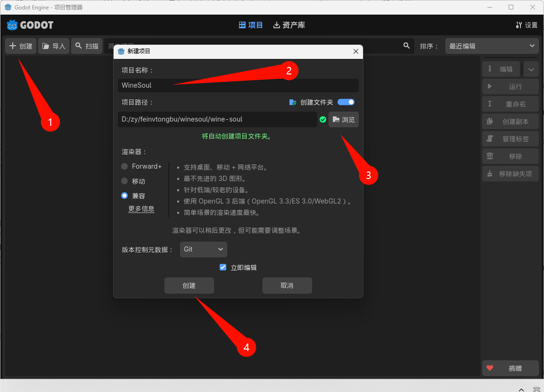Open the 最近编辑 sort dropdown

pos(492,46)
